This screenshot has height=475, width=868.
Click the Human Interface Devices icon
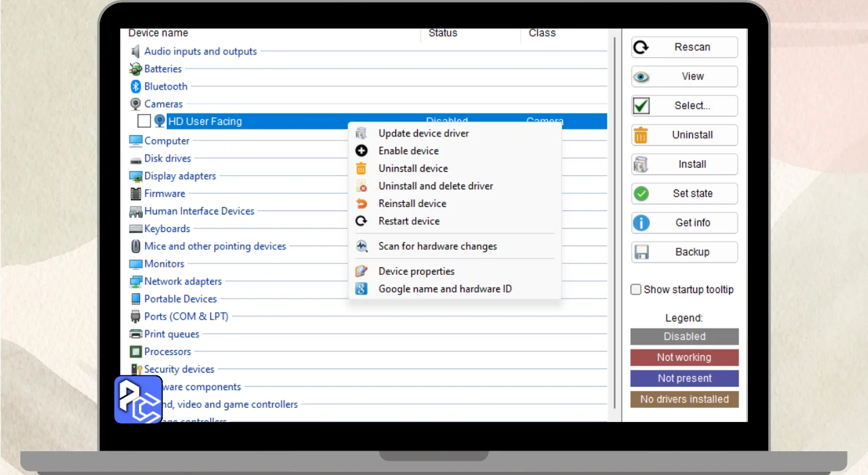tap(136, 211)
